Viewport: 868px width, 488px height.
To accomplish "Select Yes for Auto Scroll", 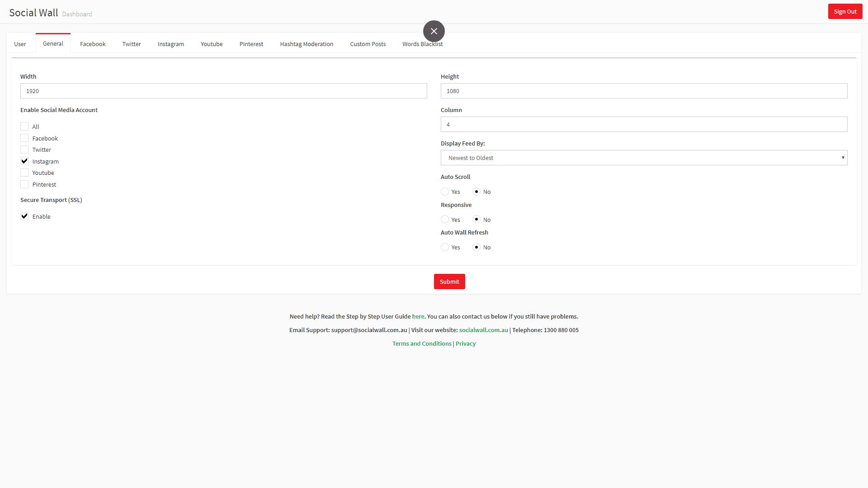I will (445, 192).
